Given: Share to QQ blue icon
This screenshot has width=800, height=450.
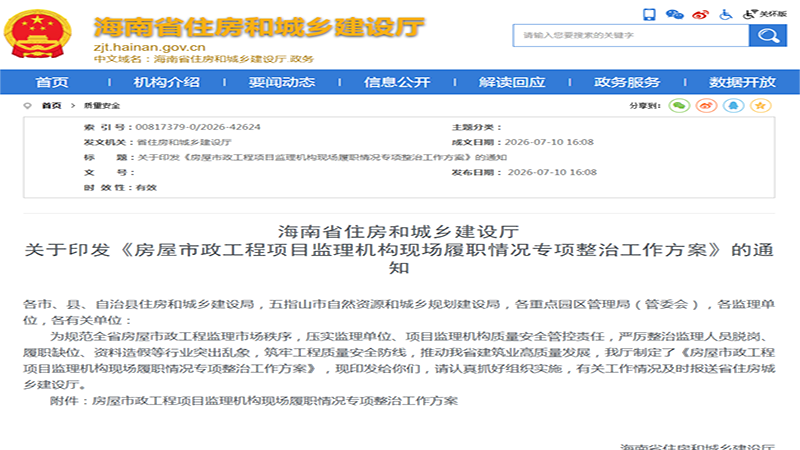Looking at the screenshot, I should point(734,106).
